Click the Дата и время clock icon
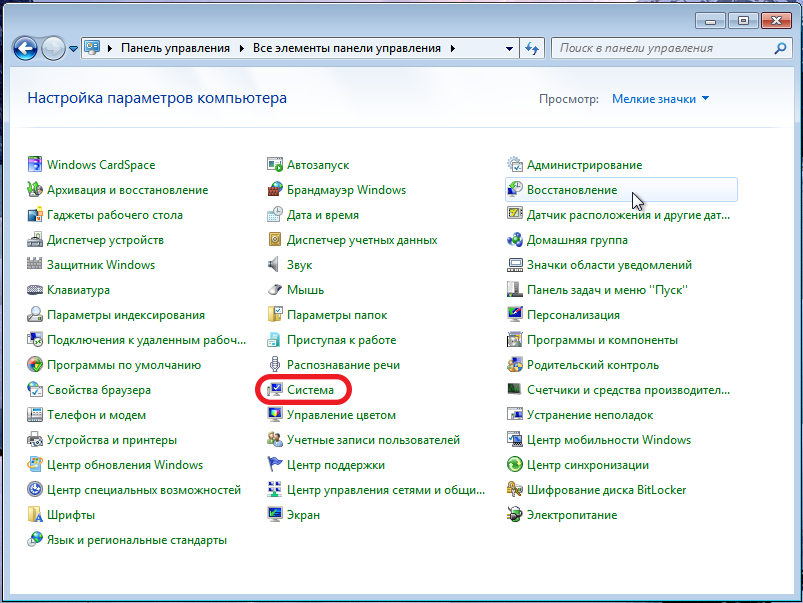This screenshot has width=803, height=603. pos(275,215)
